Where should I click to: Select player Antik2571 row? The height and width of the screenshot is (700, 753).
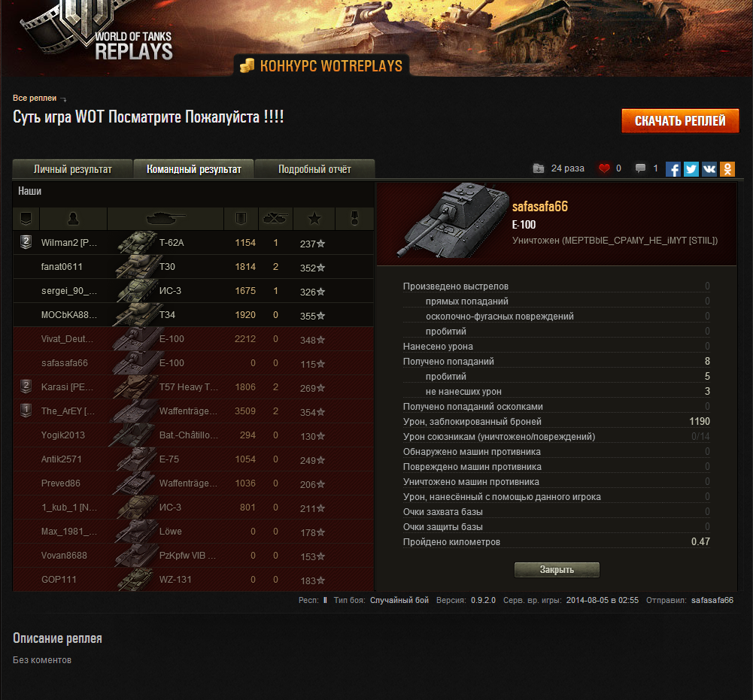pos(193,459)
